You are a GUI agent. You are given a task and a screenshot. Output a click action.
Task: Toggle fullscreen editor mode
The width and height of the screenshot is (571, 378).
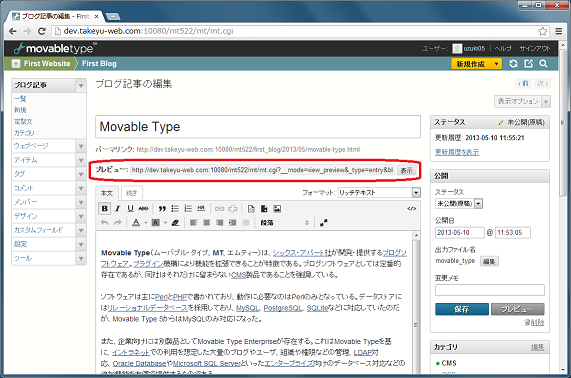323,223
